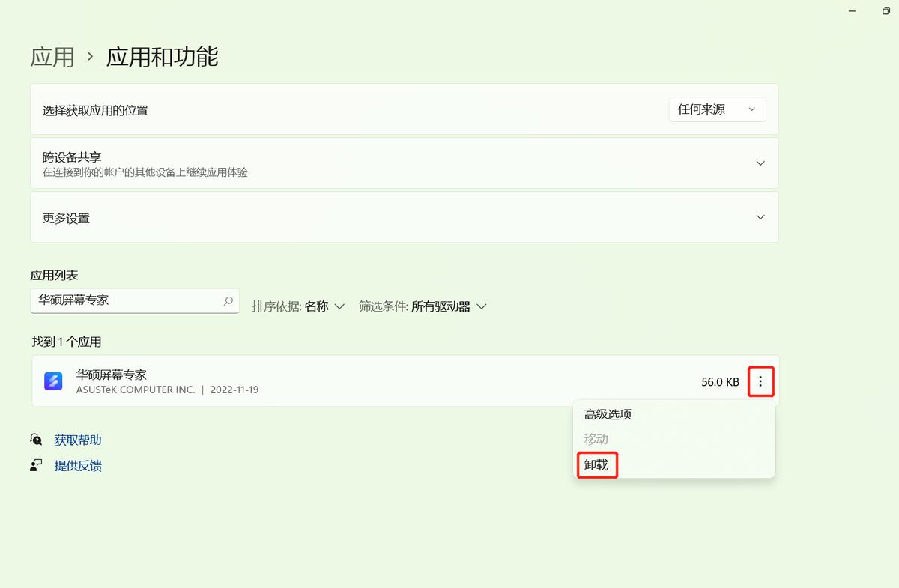Open the 获取帮助 link
899x588 pixels.
pyautogui.click(x=77, y=440)
